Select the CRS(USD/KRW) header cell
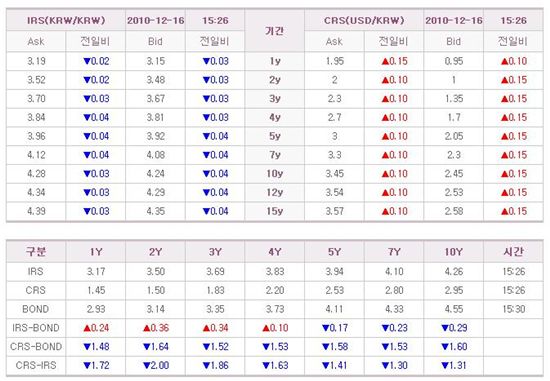The width and height of the screenshot is (550, 381). (364, 20)
